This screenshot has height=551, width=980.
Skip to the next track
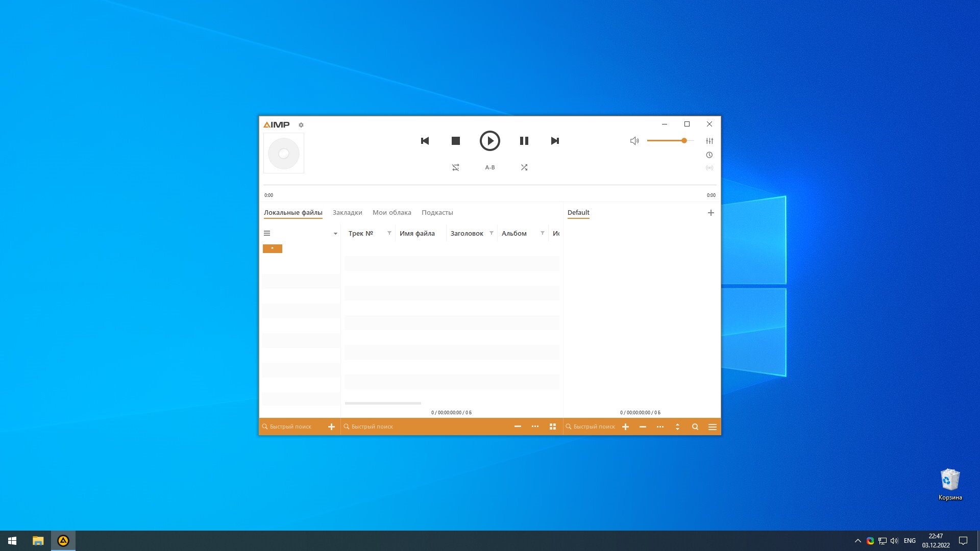coord(555,141)
